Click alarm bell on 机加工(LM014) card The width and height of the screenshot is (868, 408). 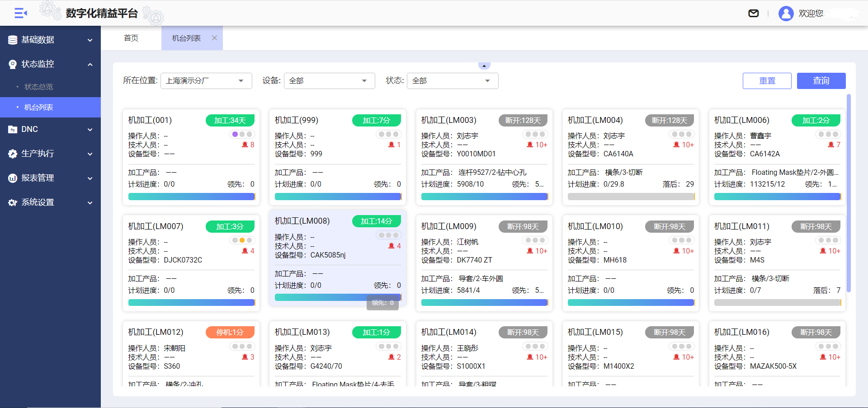530,357
